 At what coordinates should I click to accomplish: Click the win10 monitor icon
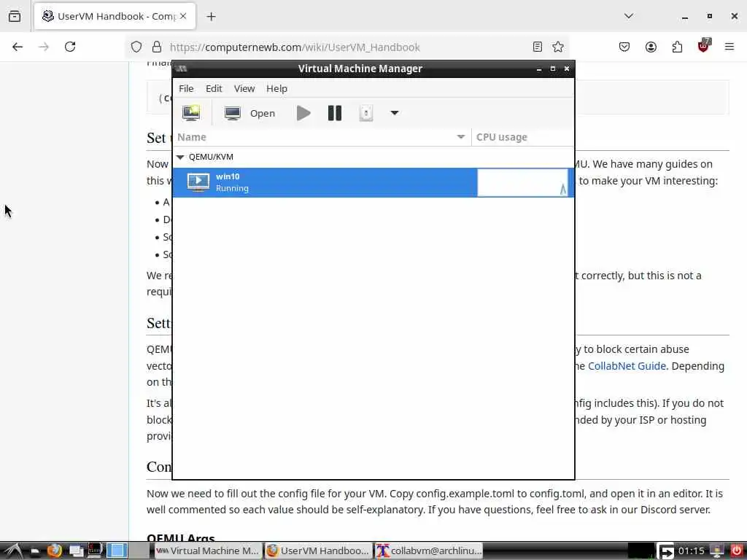point(198,182)
